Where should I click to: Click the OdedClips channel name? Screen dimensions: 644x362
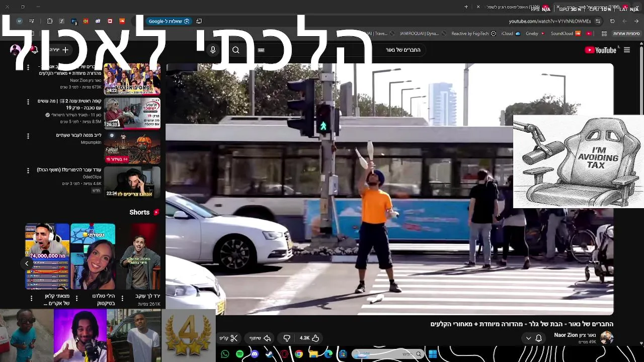coord(92,177)
